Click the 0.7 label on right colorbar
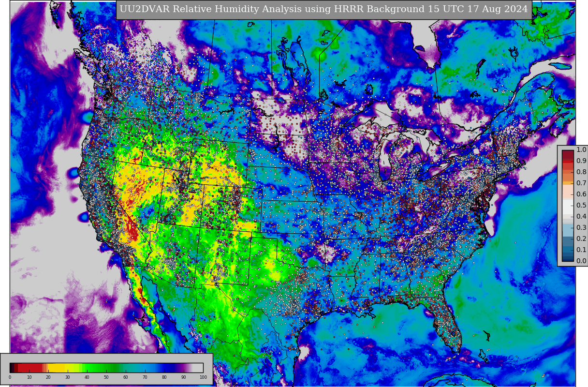Image resolution: width=588 pixels, height=387 pixels. pos(581,183)
